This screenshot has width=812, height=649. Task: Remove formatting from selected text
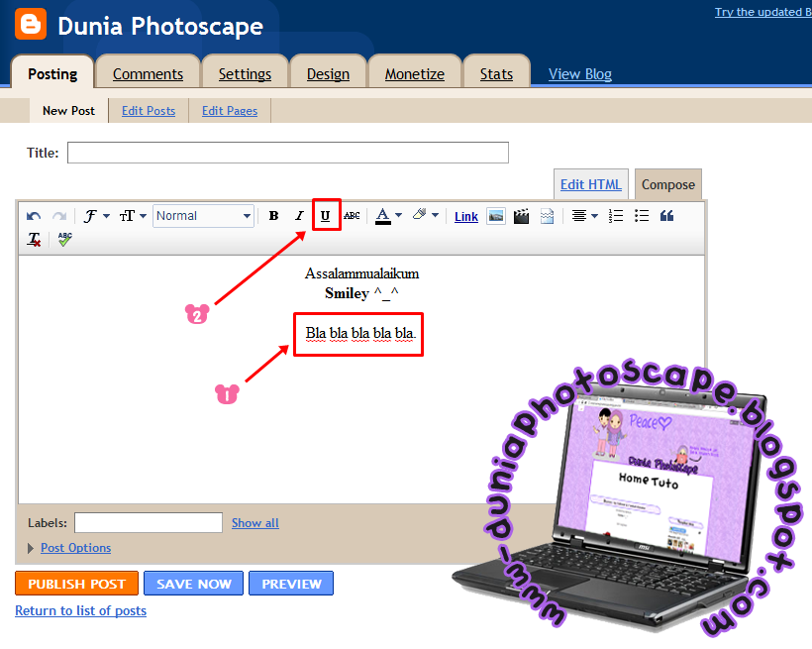(34, 240)
